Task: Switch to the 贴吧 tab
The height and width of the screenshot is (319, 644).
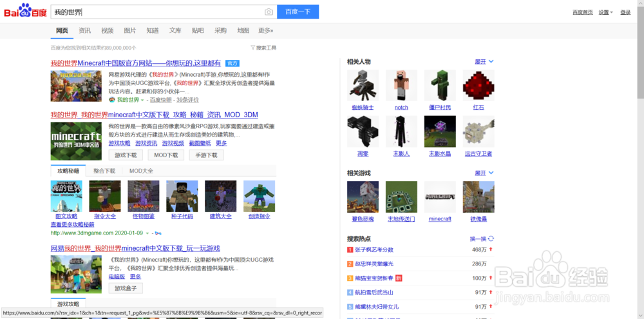Action: 198,30
